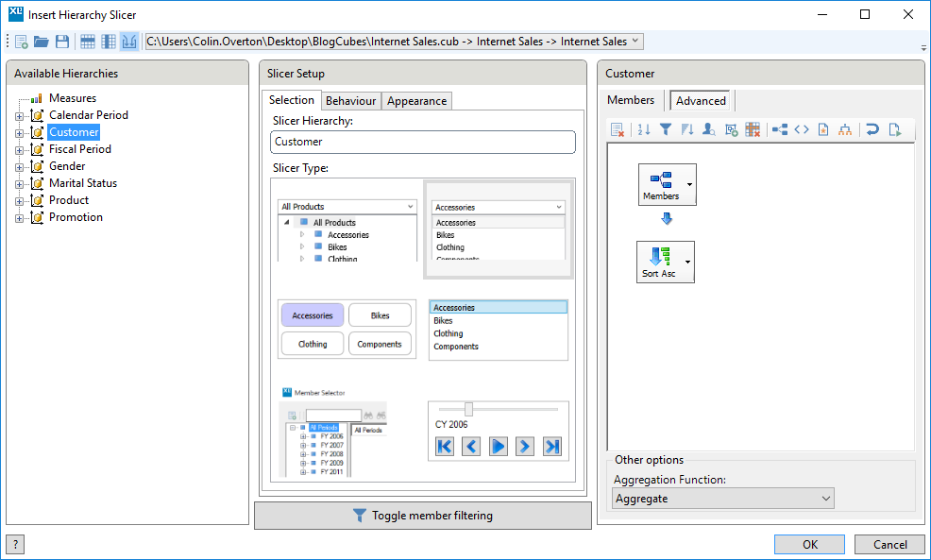This screenshot has height=560, width=931.
Task: Expand the Promotion tree node
Action: click(x=20, y=218)
